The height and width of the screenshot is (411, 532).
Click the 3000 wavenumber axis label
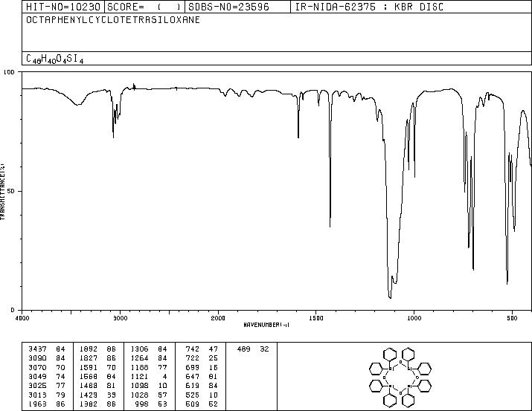point(120,318)
